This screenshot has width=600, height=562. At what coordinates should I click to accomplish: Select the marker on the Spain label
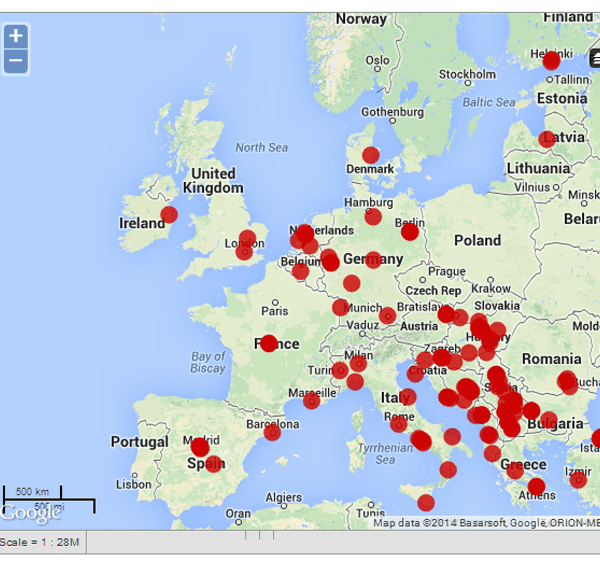tap(214, 464)
